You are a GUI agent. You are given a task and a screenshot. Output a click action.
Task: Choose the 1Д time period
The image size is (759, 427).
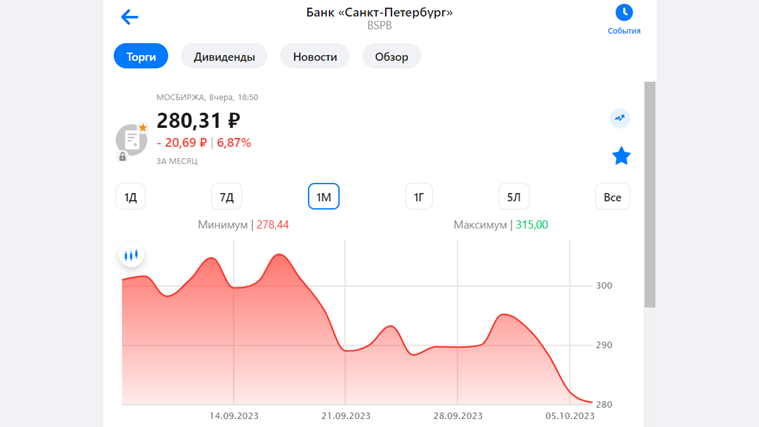coord(131,197)
